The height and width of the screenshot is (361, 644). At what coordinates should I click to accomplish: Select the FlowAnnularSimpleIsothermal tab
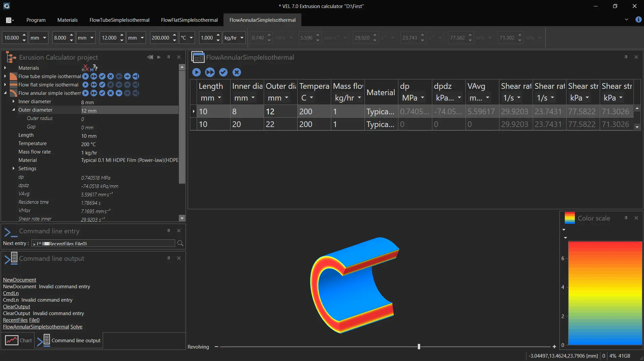(x=262, y=20)
